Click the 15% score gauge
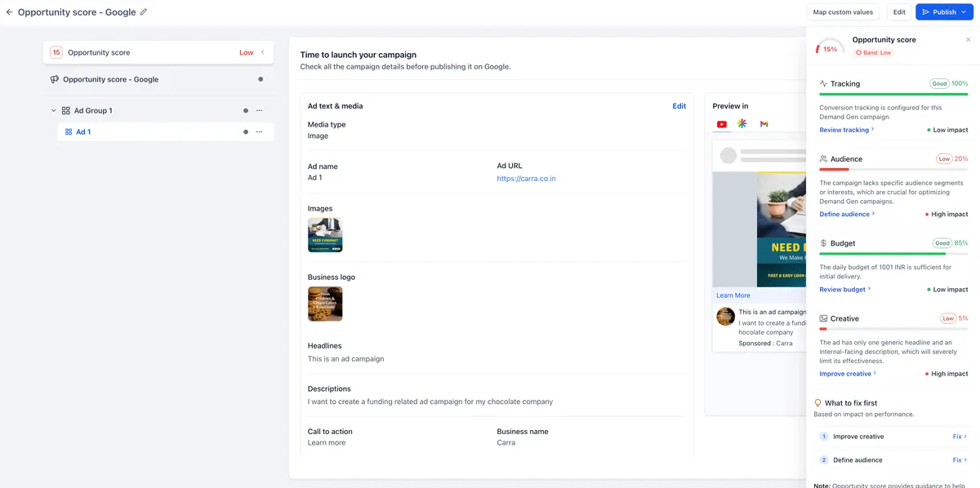 point(830,48)
